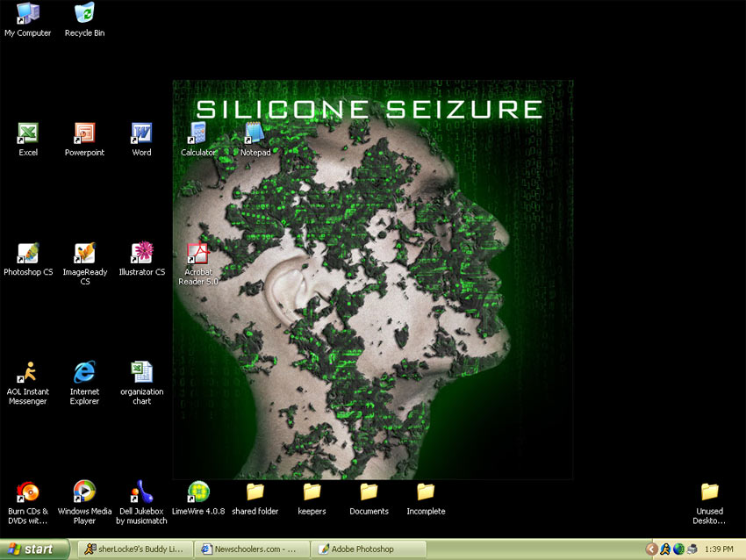746x560 pixels.
Task: Open LimeWire 4.0.8
Action: pyautogui.click(x=197, y=492)
